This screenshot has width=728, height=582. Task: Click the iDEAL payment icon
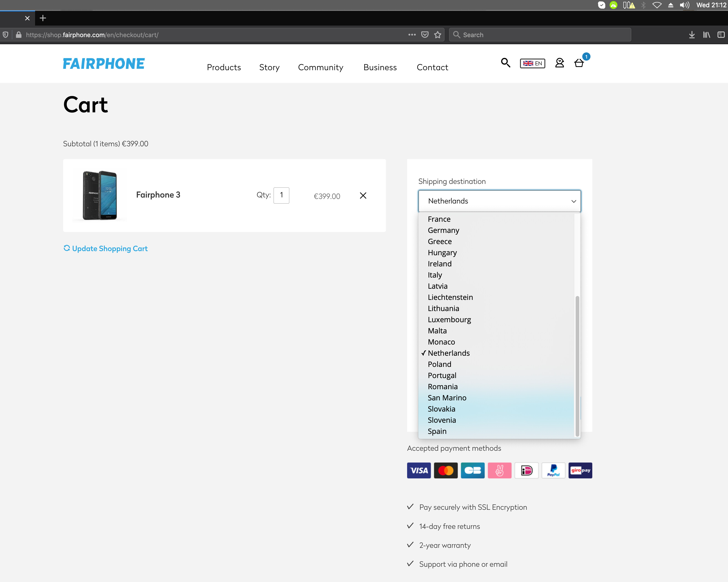[x=526, y=470]
